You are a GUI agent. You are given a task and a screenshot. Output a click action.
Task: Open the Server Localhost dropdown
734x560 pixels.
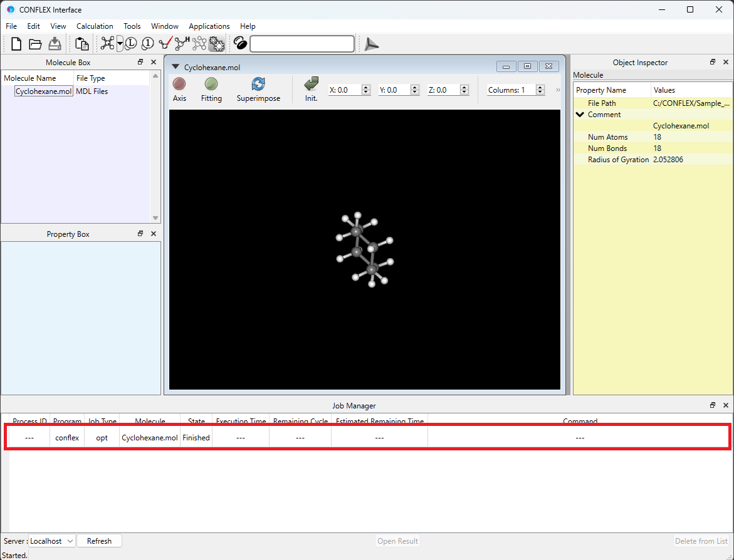[x=51, y=541]
